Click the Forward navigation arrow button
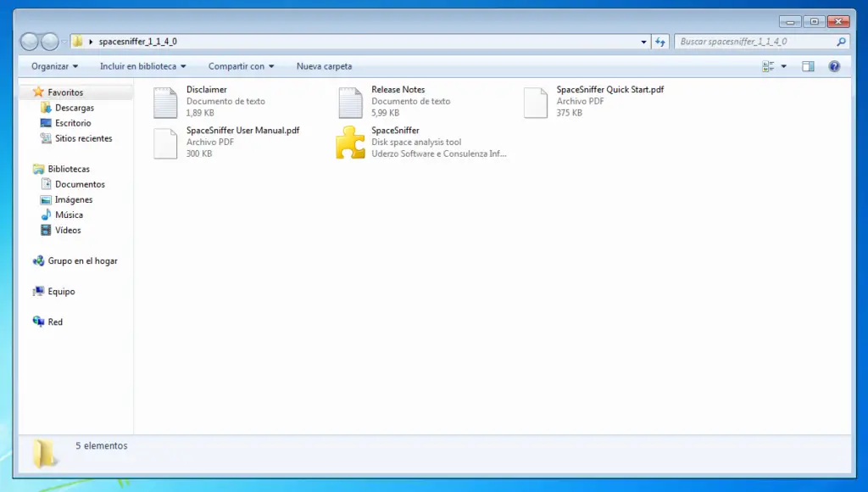This screenshot has height=492, width=868. point(49,42)
